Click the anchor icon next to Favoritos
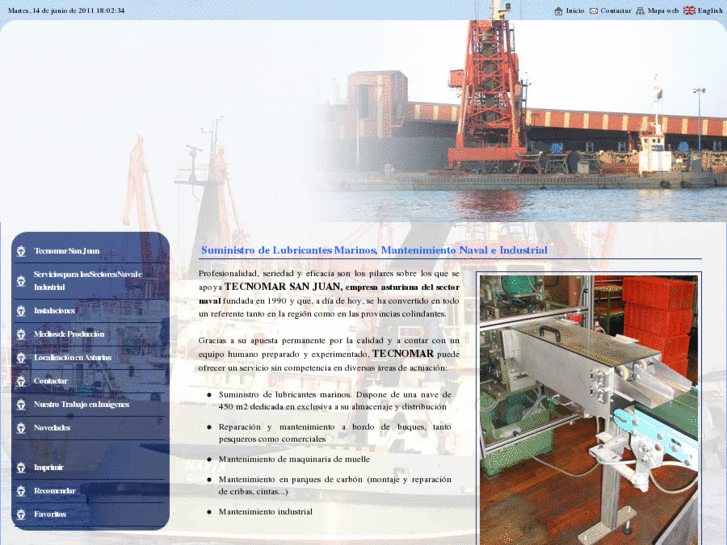 coord(21,514)
